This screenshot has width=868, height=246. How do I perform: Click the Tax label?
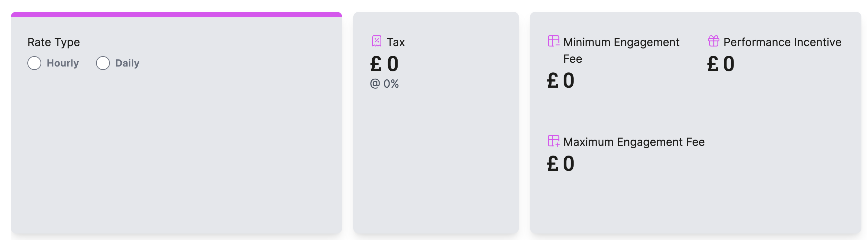click(x=396, y=42)
